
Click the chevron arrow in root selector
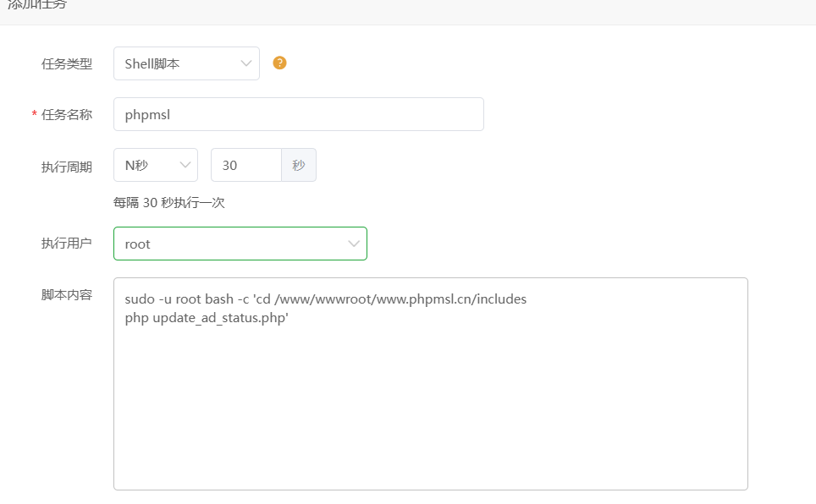354,244
